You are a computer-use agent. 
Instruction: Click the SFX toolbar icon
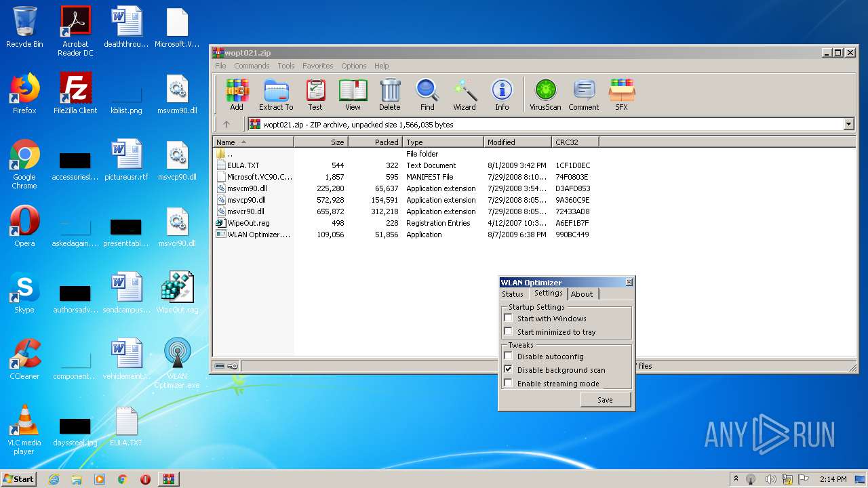point(622,94)
